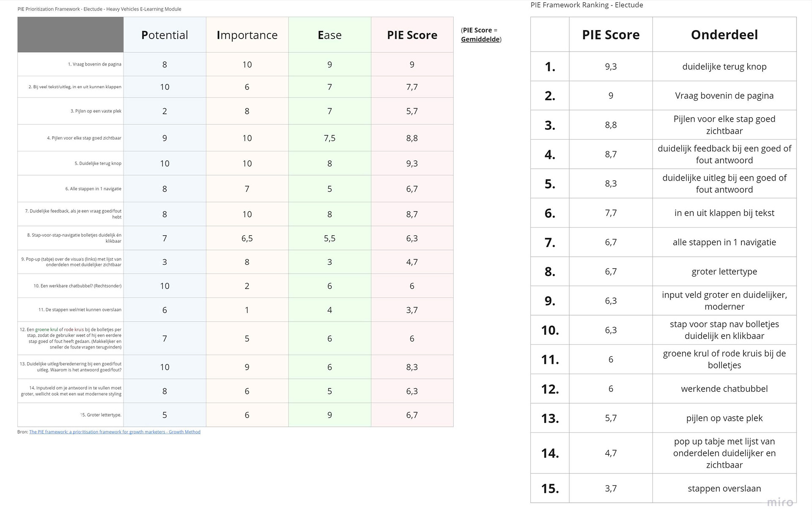Viewport: 812px width, 525px height.
Task: Select the "Importance" column header
Action: coord(247,35)
